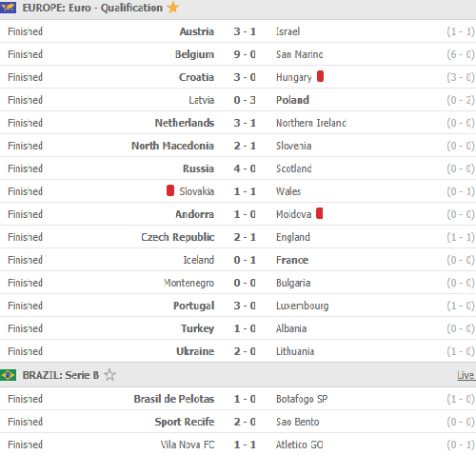The height and width of the screenshot is (455, 476).
Task: Click the Europe flag icon
Action: (8, 8)
